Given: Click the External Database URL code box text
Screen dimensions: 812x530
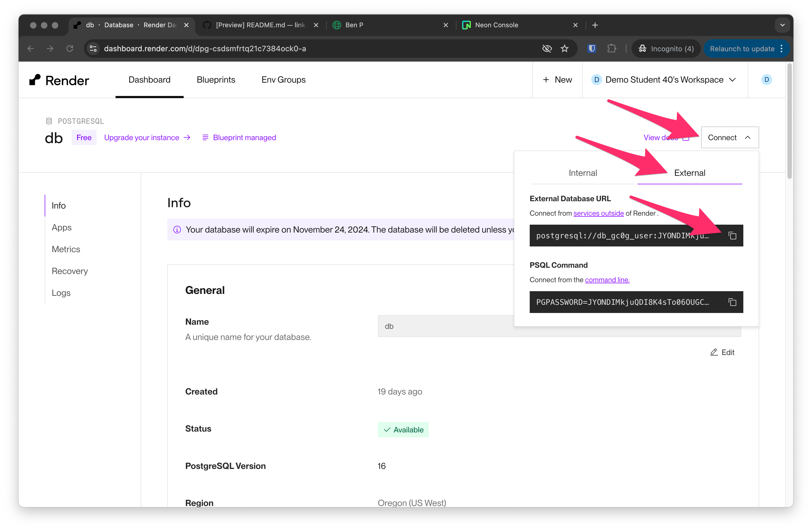Looking at the screenshot, I should [622, 236].
